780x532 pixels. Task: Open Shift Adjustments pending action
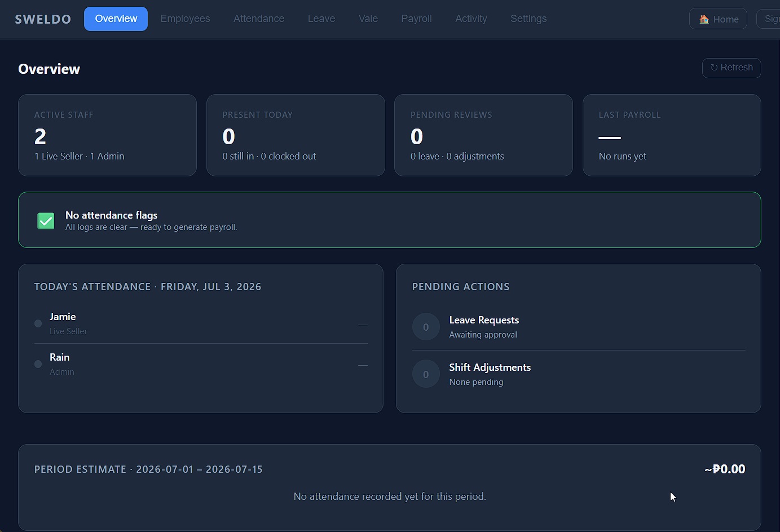(x=579, y=374)
